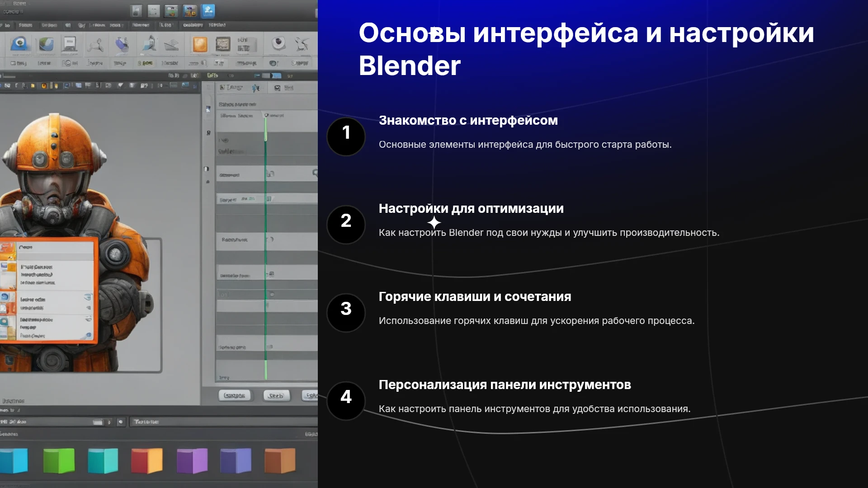Click the leftmost button below the timeline panel
This screenshot has width=868, height=488.
click(234, 396)
